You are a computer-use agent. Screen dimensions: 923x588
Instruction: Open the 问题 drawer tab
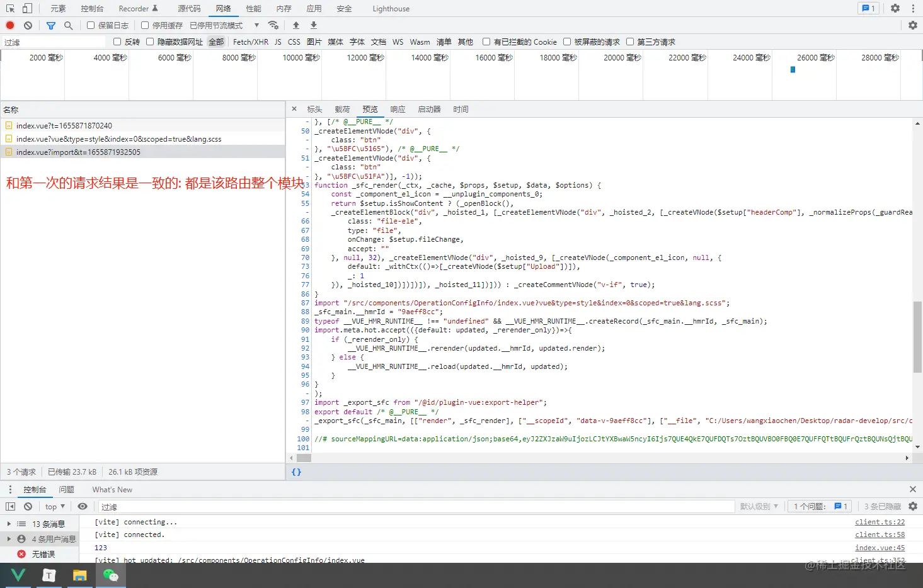pyautogui.click(x=66, y=489)
